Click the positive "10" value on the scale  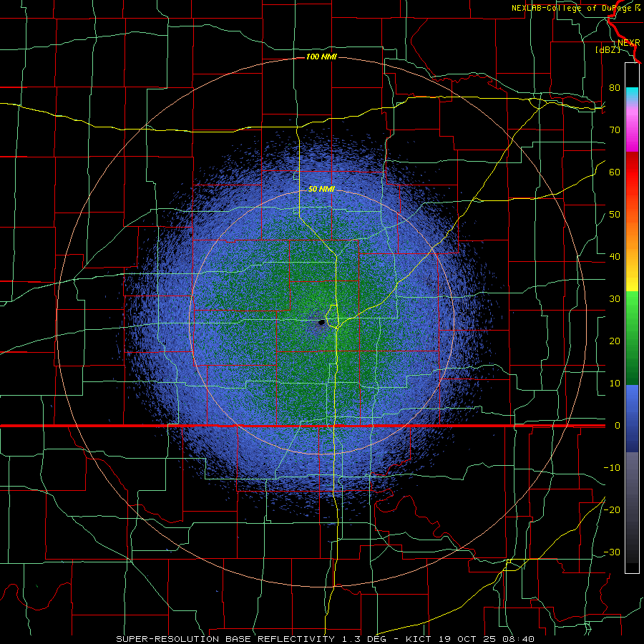tap(615, 384)
